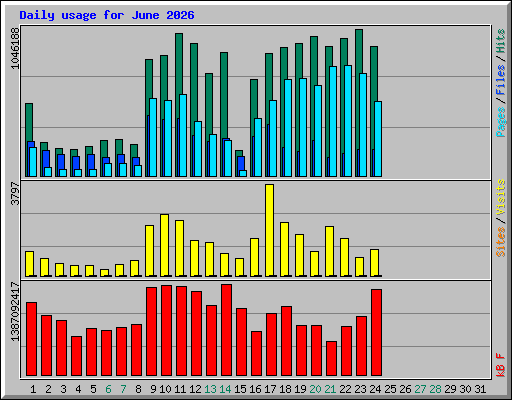Click day label 11 on the x-axis
Viewport: 512px width, 400px height.
pyautogui.click(x=180, y=389)
